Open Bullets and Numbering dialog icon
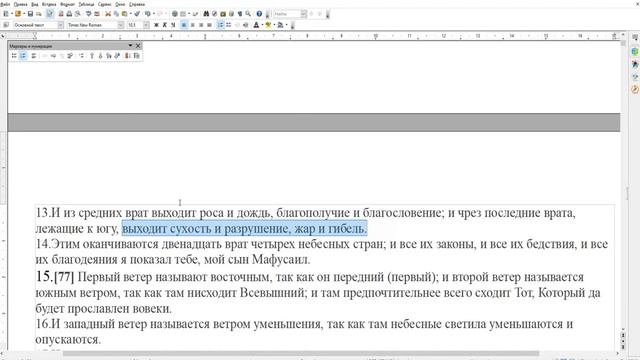Image resolution: width=640 pixels, height=360 pixels. (136, 56)
